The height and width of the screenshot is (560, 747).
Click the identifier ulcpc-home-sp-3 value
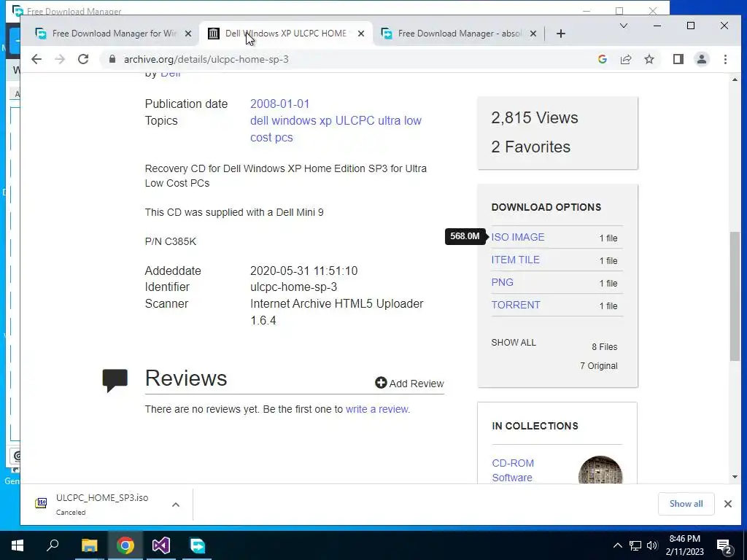(x=293, y=287)
